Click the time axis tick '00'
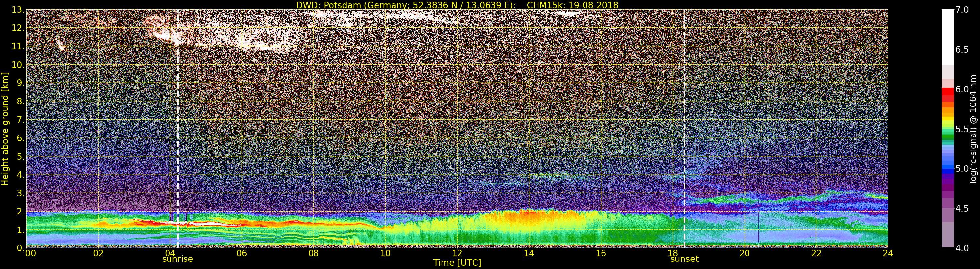The height and width of the screenshot is (269, 980). click(x=30, y=253)
